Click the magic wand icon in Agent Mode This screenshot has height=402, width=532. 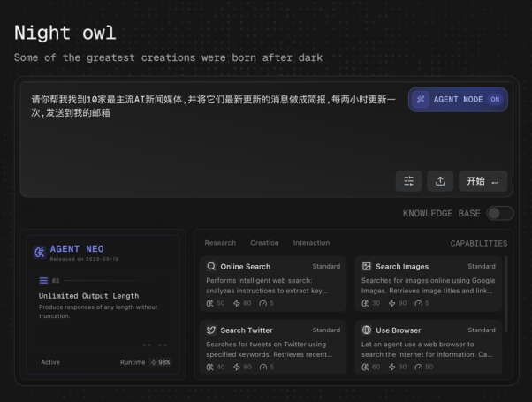(422, 100)
